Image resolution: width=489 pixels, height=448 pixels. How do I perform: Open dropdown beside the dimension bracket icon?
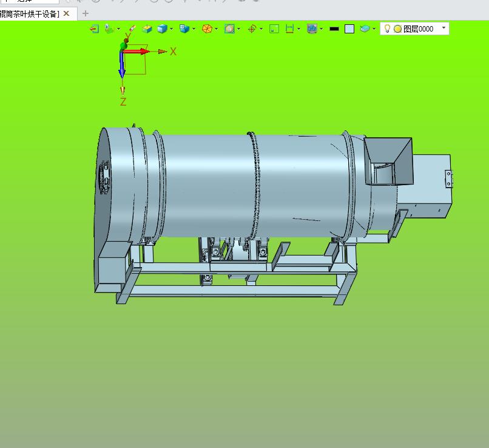tap(298, 29)
